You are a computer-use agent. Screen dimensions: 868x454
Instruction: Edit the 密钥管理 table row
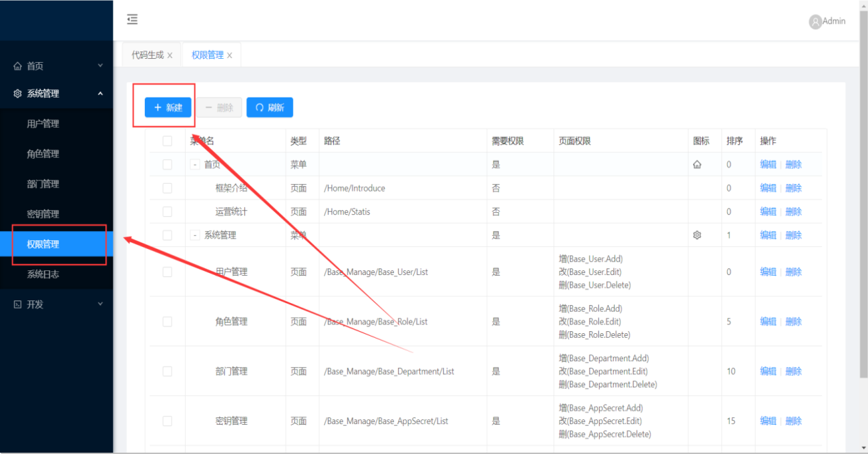coord(768,421)
